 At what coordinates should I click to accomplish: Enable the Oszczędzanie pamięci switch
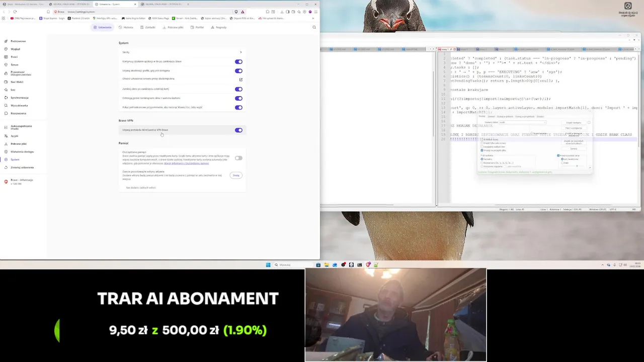click(x=238, y=158)
